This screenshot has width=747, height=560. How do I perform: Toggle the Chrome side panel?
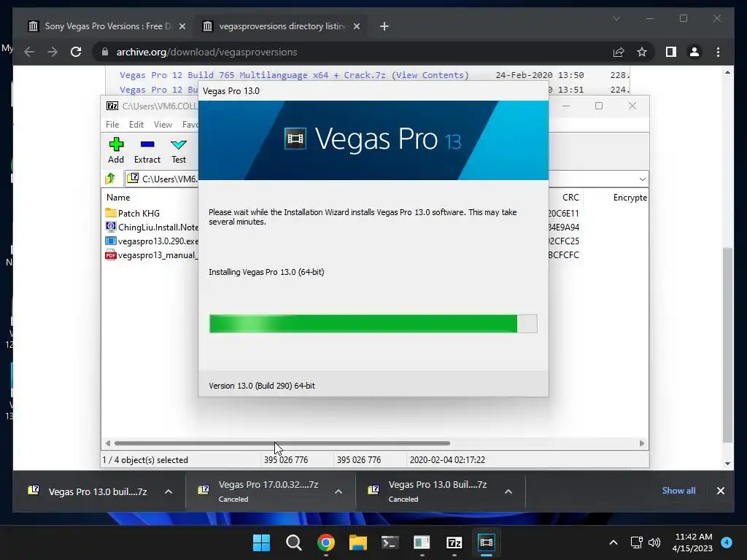(x=671, y=52)
